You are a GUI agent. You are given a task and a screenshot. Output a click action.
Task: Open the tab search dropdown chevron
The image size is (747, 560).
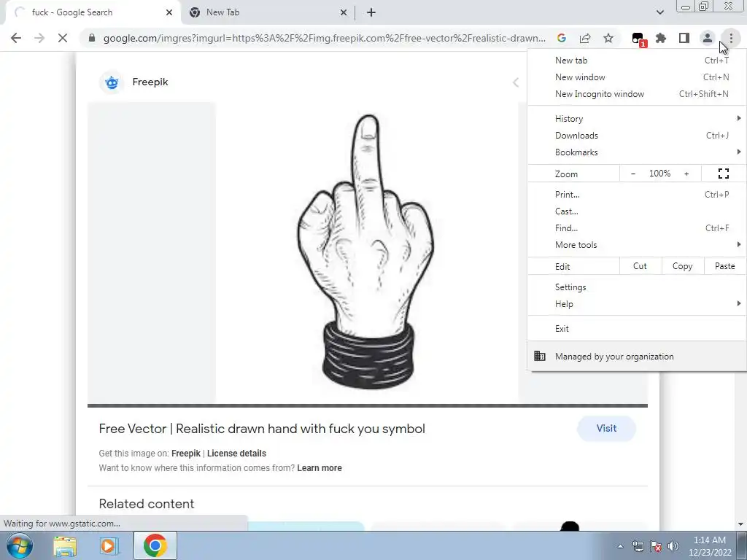pyautogui.click(x=659, y=12)
